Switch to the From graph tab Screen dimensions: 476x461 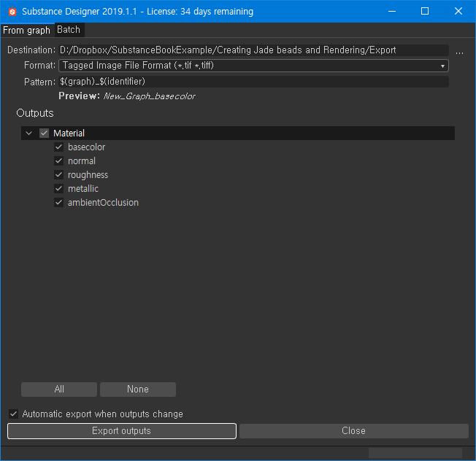27,30
